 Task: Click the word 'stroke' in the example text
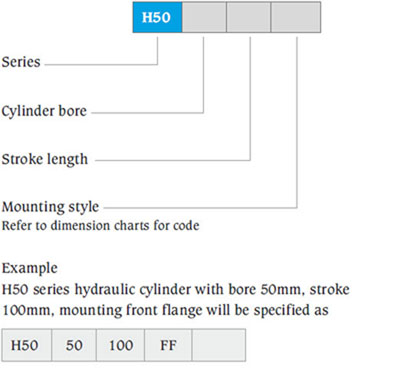330,289
